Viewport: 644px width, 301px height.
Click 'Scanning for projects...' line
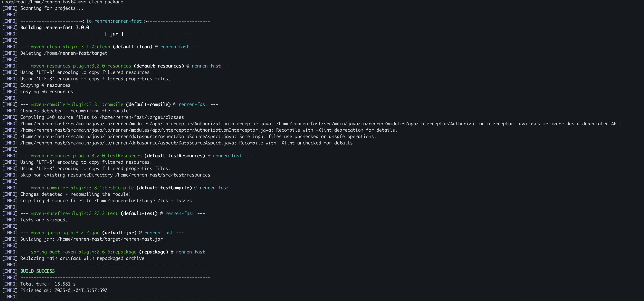pos(52,8)
